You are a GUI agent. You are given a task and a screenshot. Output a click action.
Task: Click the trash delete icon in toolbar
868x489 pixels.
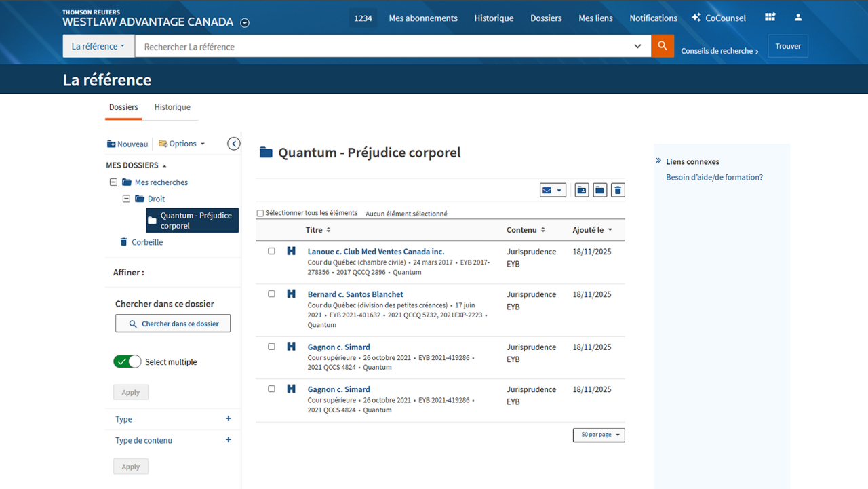[617, 191]
